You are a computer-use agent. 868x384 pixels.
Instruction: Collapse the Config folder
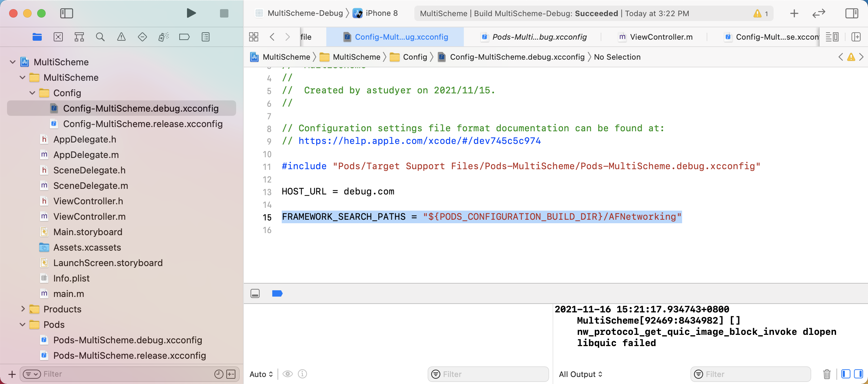32,93
